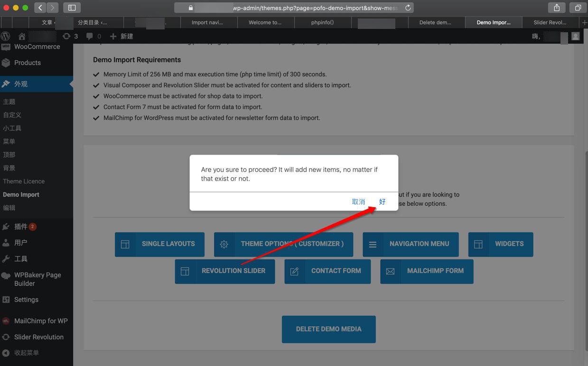Click the NAVIGATION MENU import button
Screen dimensions: 588x366
coord(411,244)
